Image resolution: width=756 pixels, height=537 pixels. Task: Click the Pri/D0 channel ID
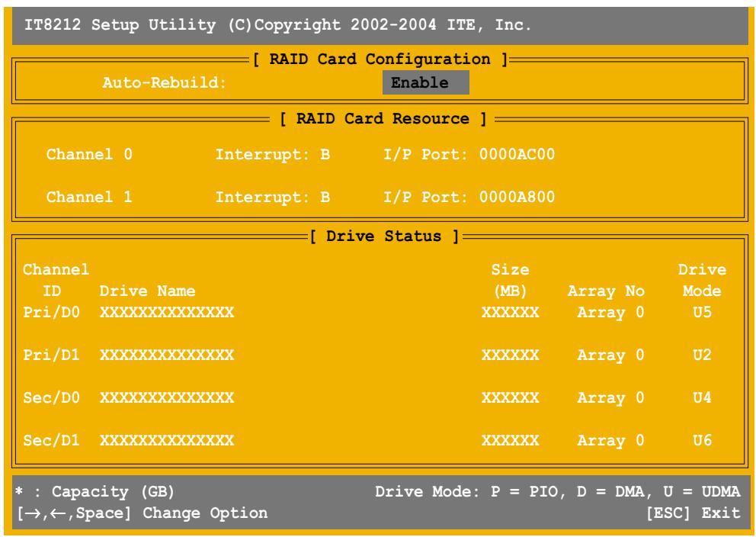[51, 312]
